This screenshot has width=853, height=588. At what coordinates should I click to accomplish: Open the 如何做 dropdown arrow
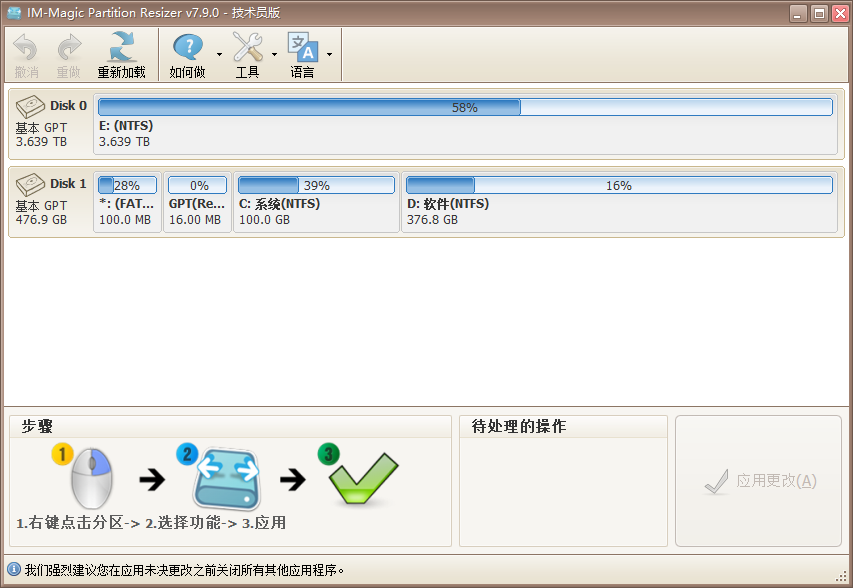click(219, 56)
